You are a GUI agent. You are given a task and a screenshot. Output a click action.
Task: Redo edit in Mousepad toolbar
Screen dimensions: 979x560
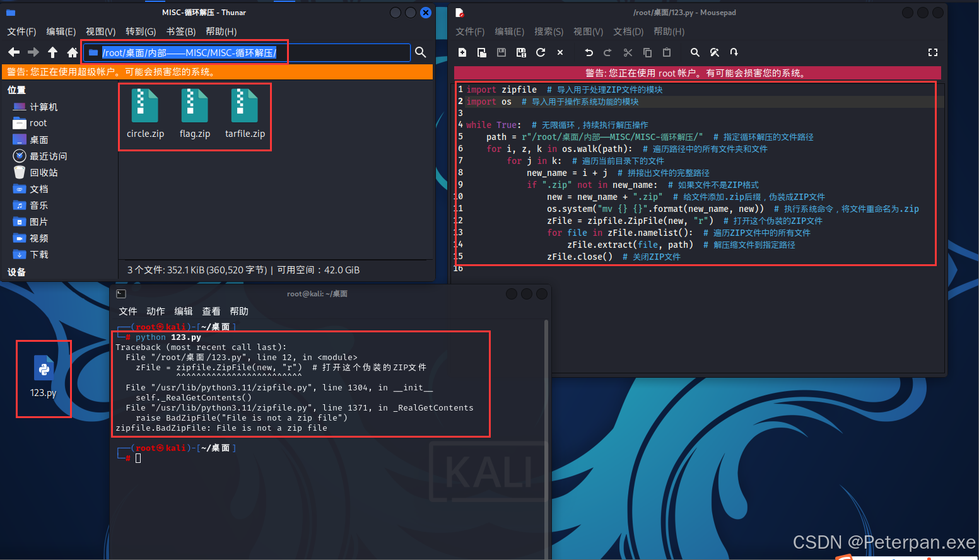pyautogui.click(x=607, y=52)
